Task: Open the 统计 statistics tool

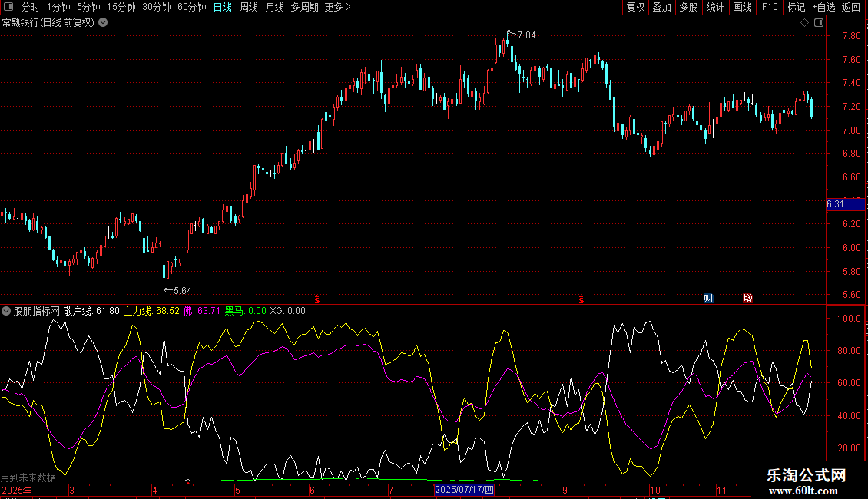Action: 715,7
